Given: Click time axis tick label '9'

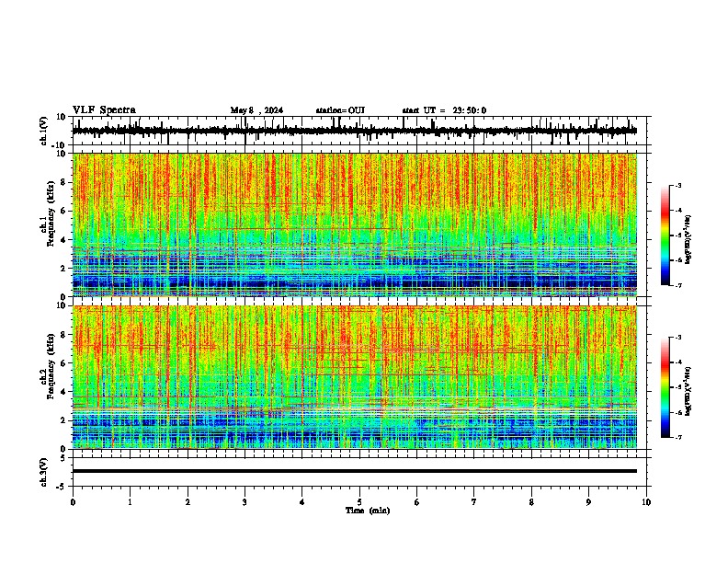Looking at the screenshot, I should 588,502.
